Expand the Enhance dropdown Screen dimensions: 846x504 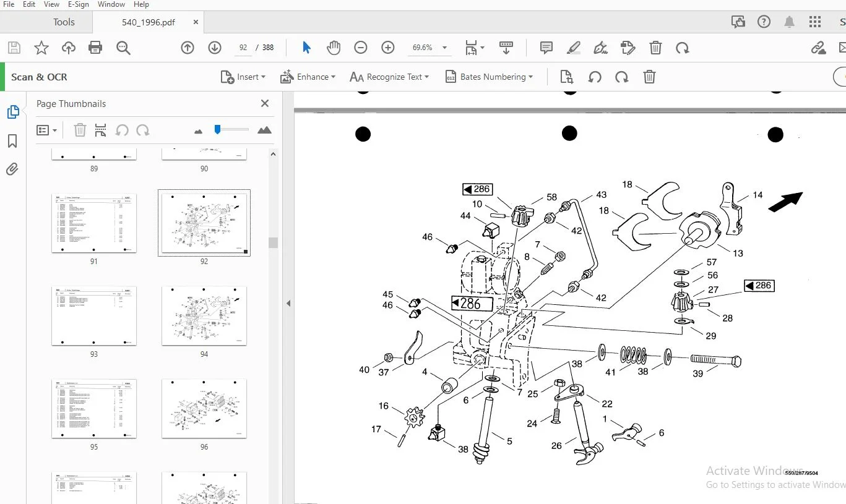(308, 77)
